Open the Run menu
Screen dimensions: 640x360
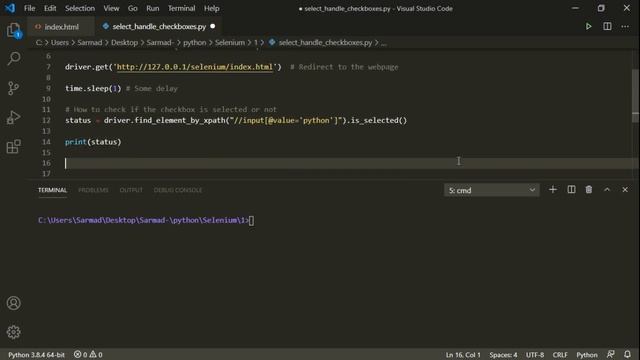153,8
